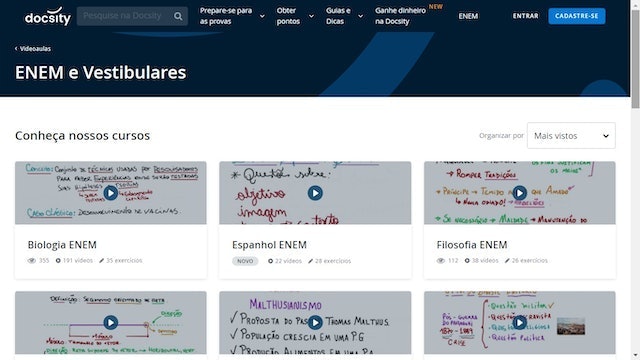
Task: Play the Biologia ENEM video thumbnail
Action: [x=111, y=193]
